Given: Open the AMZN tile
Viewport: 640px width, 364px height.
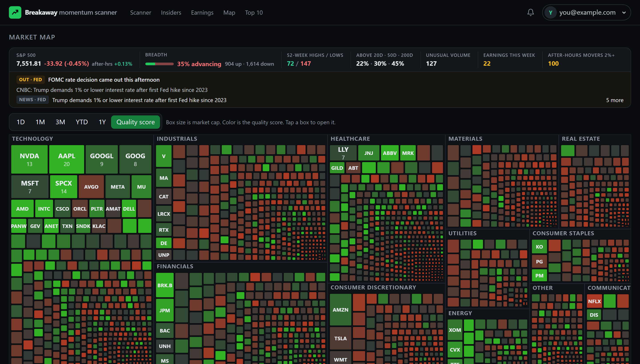Looking at the screenshot, I should click(340, 309).
